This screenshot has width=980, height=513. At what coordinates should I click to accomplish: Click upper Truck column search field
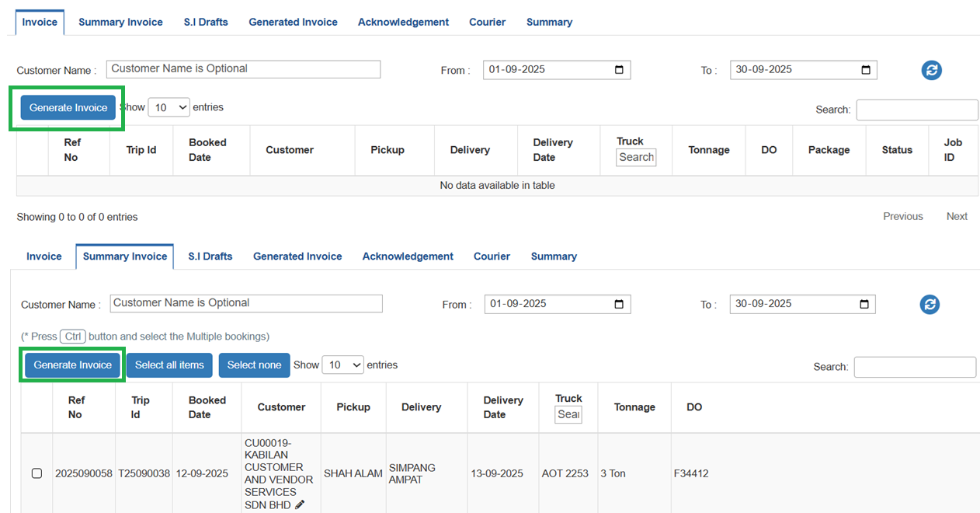click(636, 157)
